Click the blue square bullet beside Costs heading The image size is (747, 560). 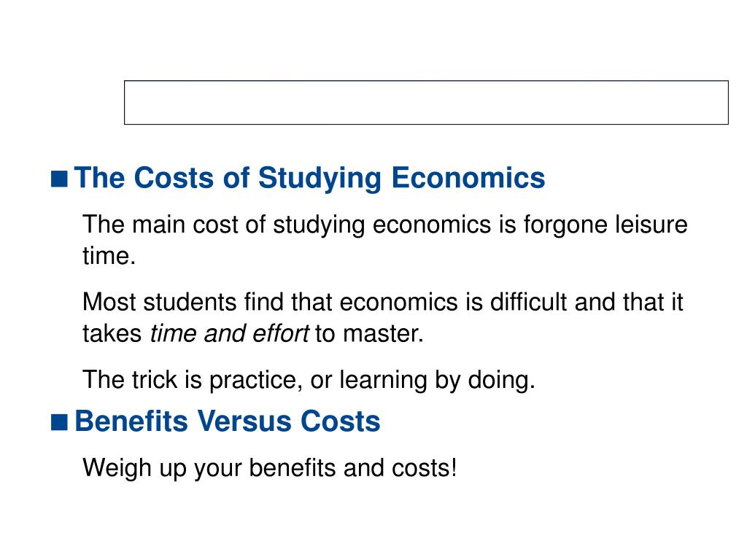pos(59,179)
